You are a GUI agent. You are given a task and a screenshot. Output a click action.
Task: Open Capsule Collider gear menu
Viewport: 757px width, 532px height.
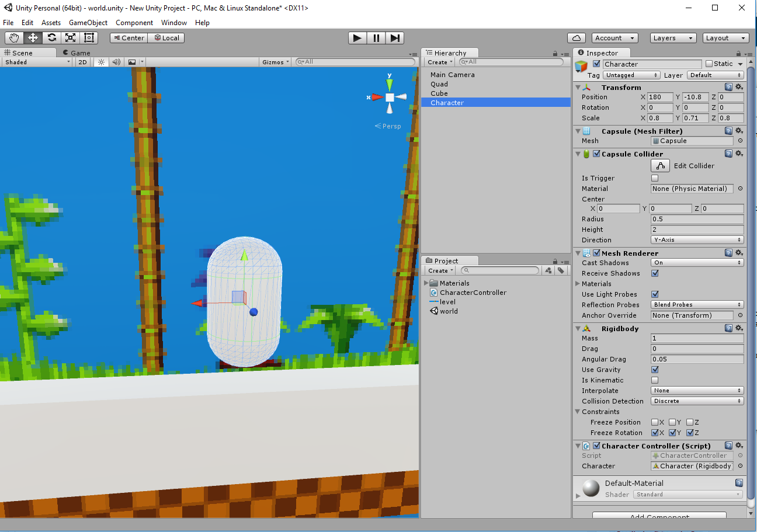click(x=739, y=154)
